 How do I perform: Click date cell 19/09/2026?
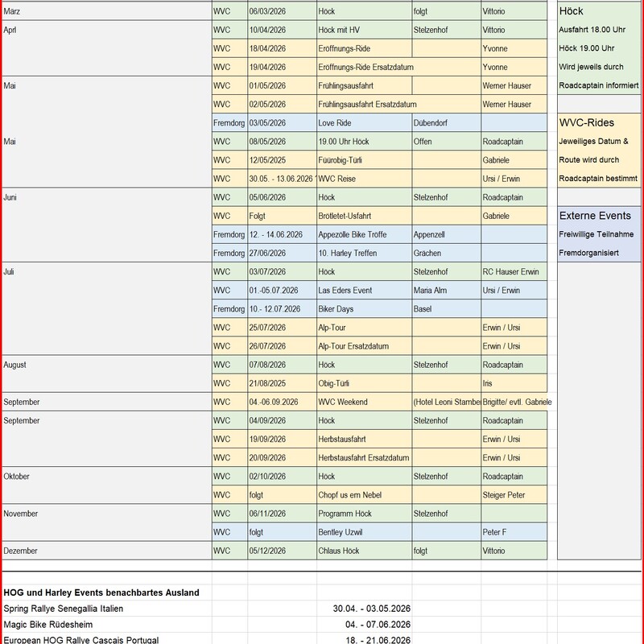click(283, 439)
